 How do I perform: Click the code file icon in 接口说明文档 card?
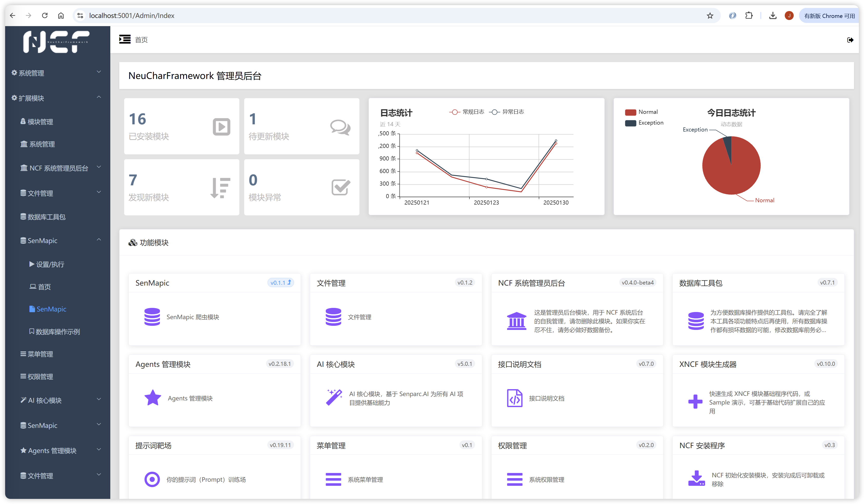(515, 398)
